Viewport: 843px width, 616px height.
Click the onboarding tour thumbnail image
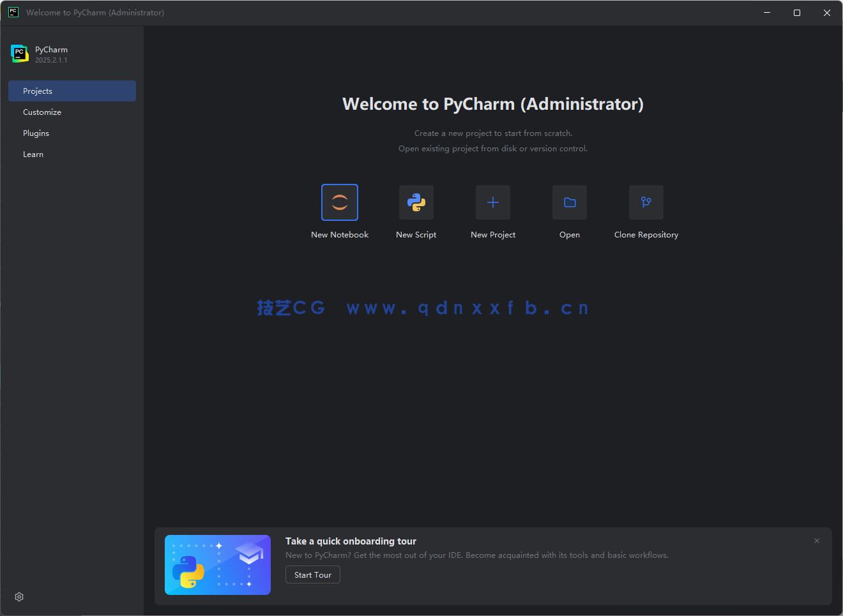218,565
